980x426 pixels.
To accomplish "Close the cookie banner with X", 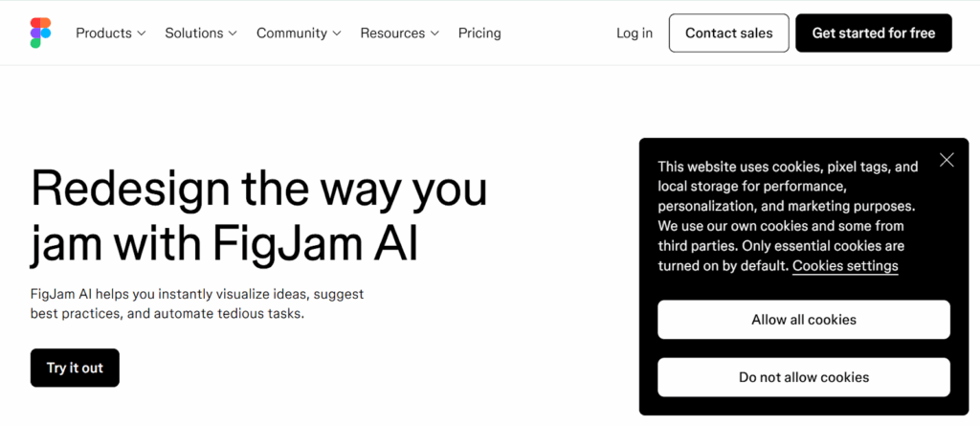I will click(947, 160).
